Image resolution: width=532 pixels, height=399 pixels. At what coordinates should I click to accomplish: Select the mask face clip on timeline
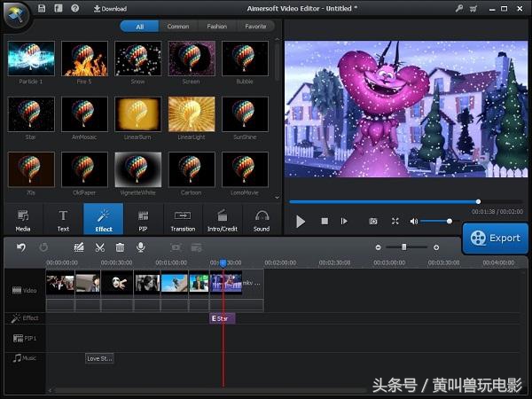pos(117,284)
